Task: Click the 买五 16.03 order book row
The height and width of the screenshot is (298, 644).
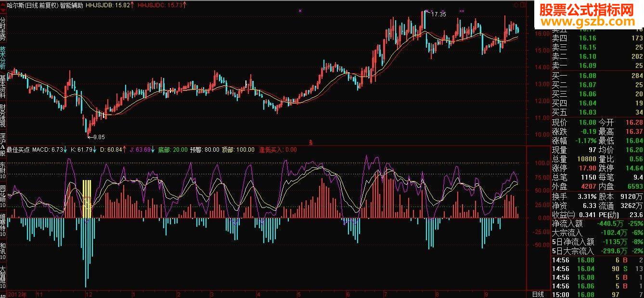Action: tap(597, 112)
